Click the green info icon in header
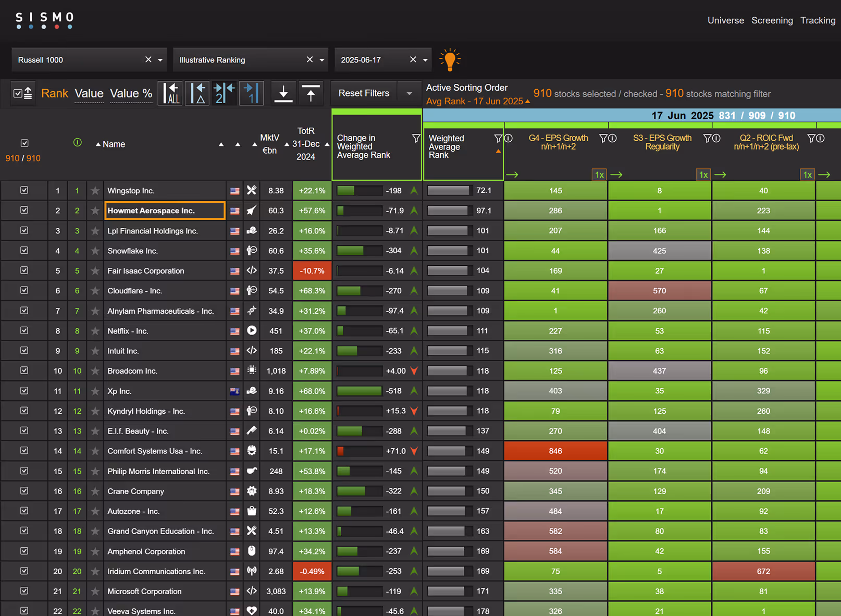The height and width of the screenshot is (616, 841). pos(78,142)
